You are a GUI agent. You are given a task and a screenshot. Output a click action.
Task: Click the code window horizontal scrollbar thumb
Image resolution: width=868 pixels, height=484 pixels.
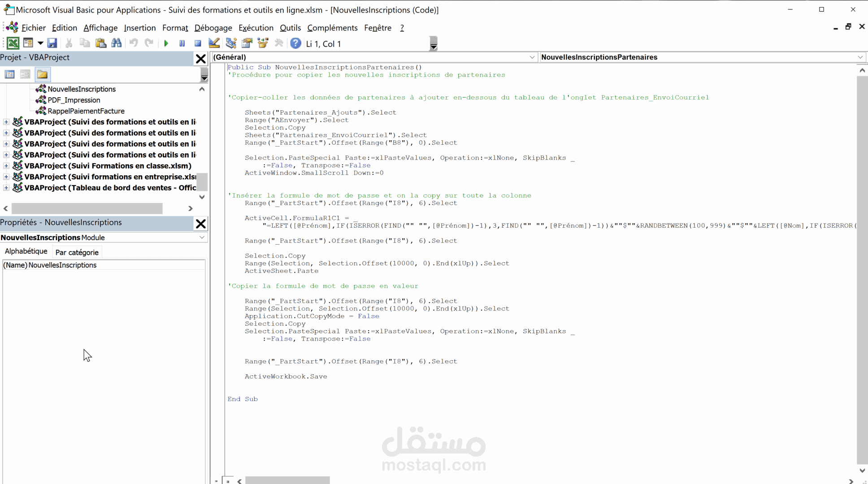287,480
